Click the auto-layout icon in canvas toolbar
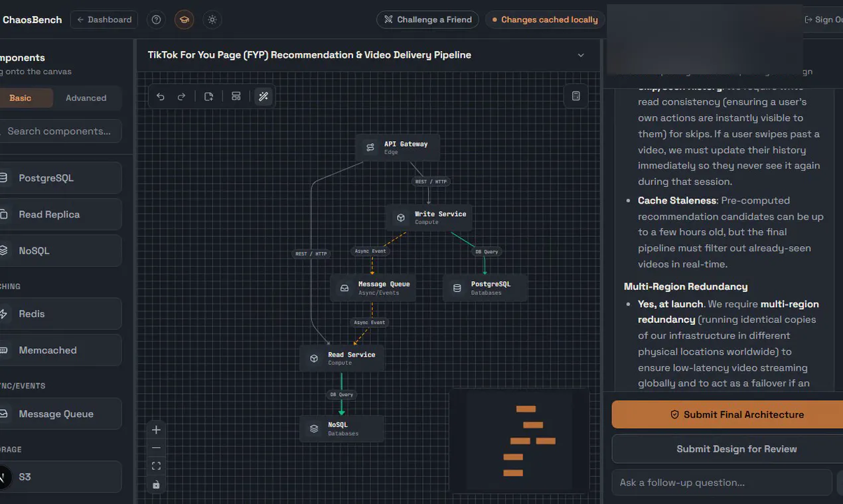This screenshot has width=843, height=504. 236,97
